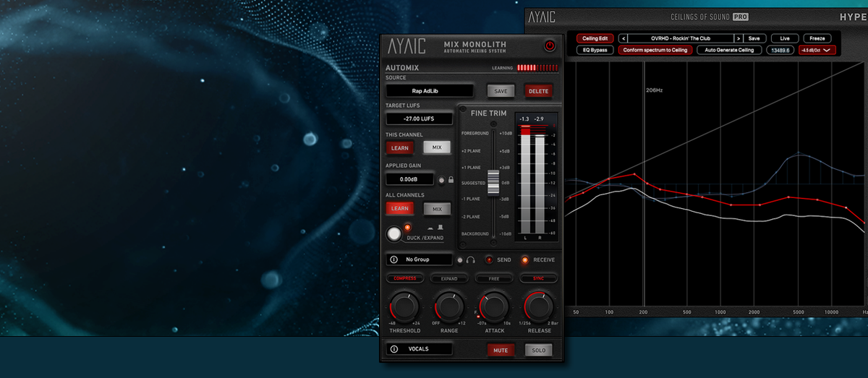This screenshot has width=868, height=378.
Task: Select the EXPAND mode tab
Action: 449,278
